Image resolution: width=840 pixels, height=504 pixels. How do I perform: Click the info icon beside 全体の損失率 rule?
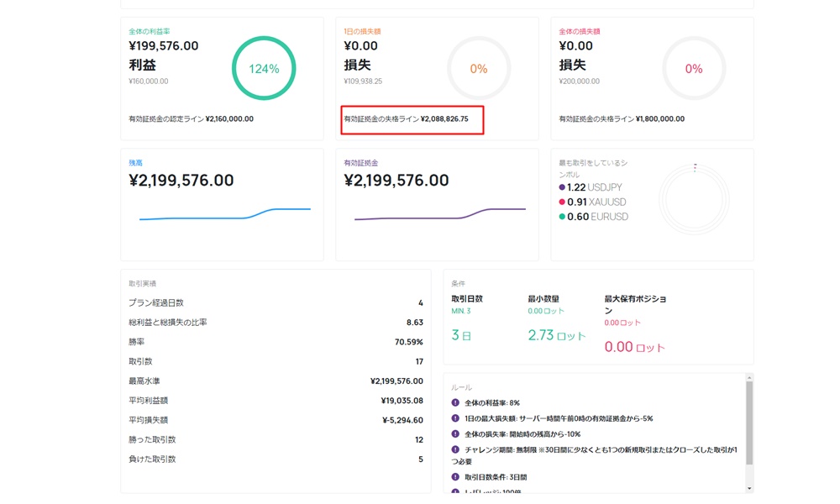(x=455, y=434)
